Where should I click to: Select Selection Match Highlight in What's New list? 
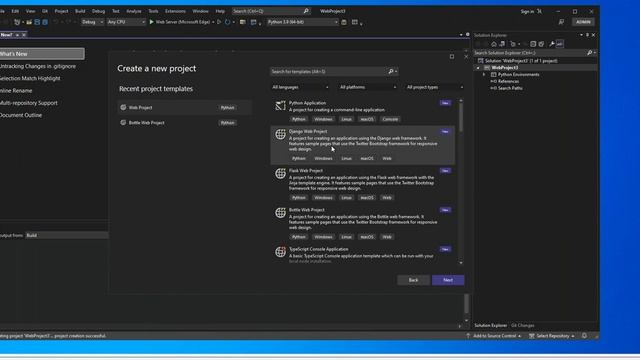click(x=30, y=78)
